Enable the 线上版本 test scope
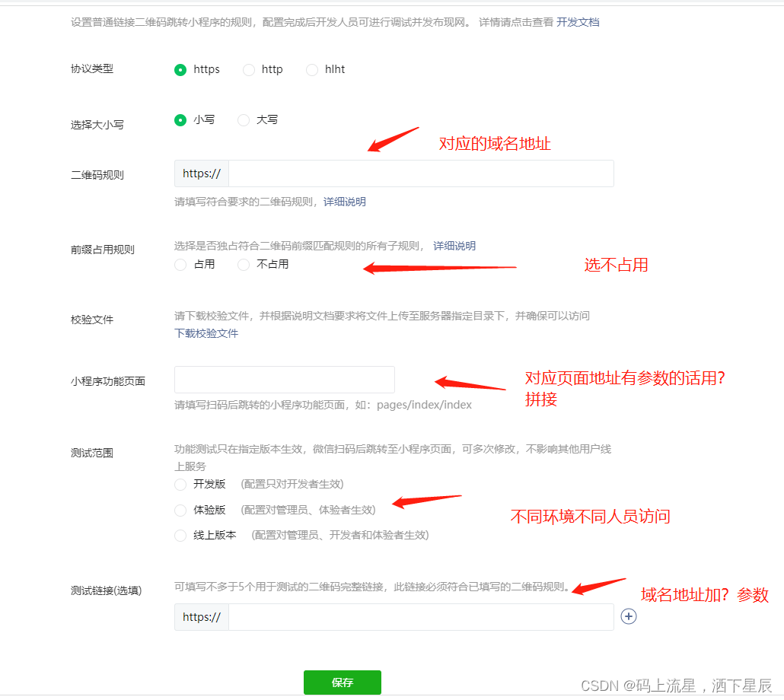The width and height of the screenshot is (784, 700). (x=180, y=535)
